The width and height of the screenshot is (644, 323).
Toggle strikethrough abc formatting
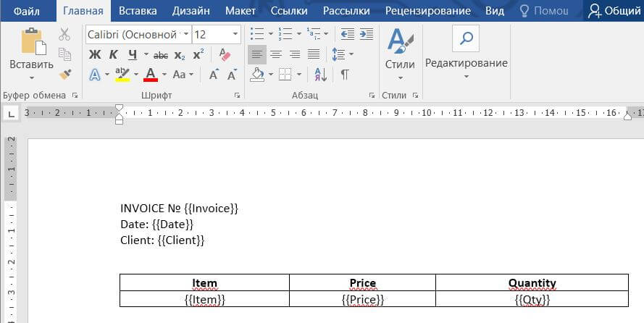161,55
